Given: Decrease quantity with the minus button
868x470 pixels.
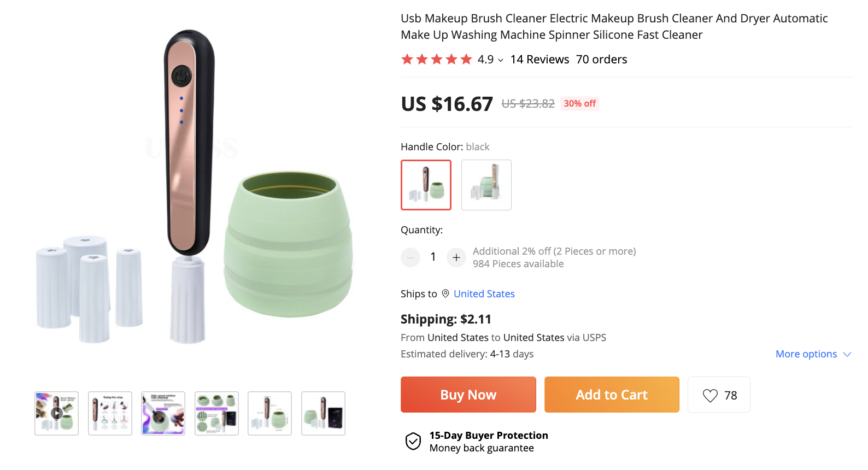Looking at the screenshot, I should (x=410, y=257).
